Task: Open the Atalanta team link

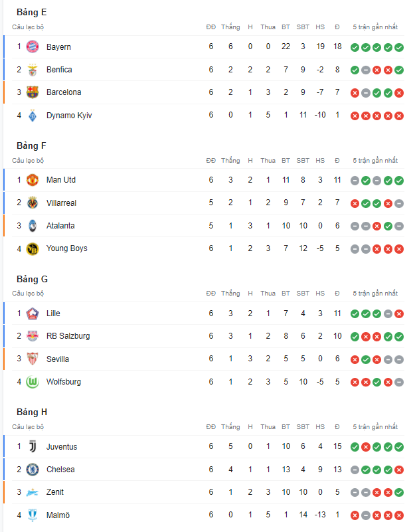Action: click(x=60, y=226)
